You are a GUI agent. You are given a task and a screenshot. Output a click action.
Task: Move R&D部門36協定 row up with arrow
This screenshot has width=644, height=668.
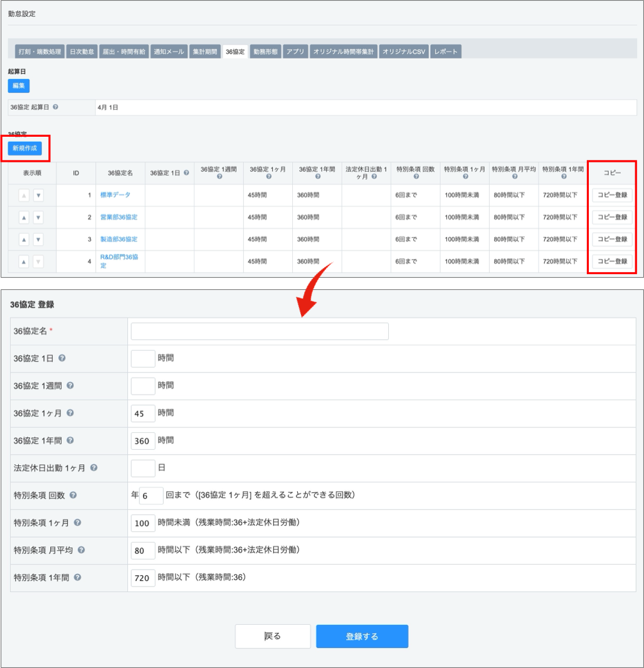[24, 262]
